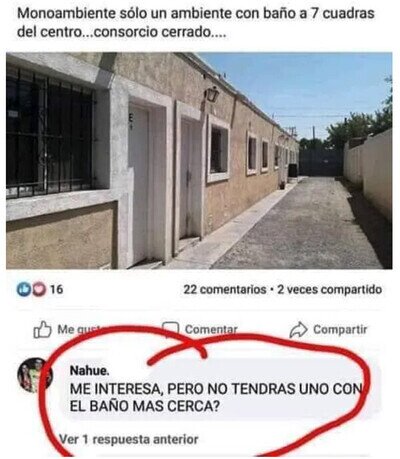The image size is (400, 459).
Task: Open the Nahue. profile name
Action: pos(89,370)
